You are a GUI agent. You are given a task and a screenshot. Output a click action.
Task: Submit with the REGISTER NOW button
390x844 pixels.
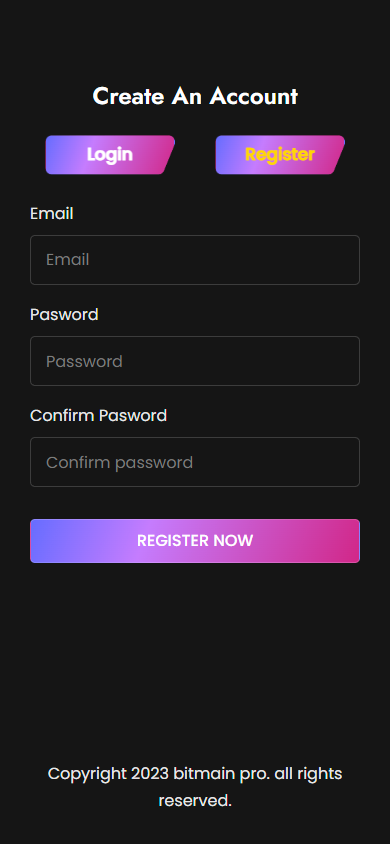coord(195,541)
